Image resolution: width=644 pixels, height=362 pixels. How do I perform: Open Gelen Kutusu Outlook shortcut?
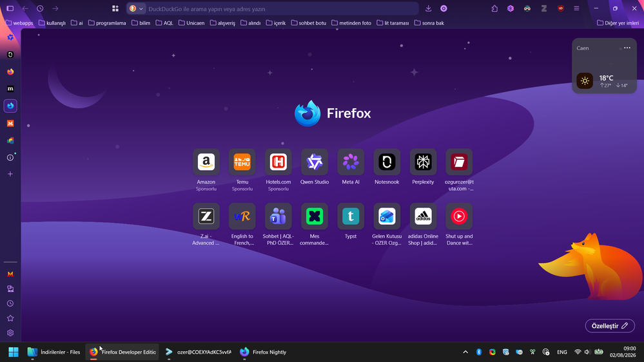pos(387,216)
